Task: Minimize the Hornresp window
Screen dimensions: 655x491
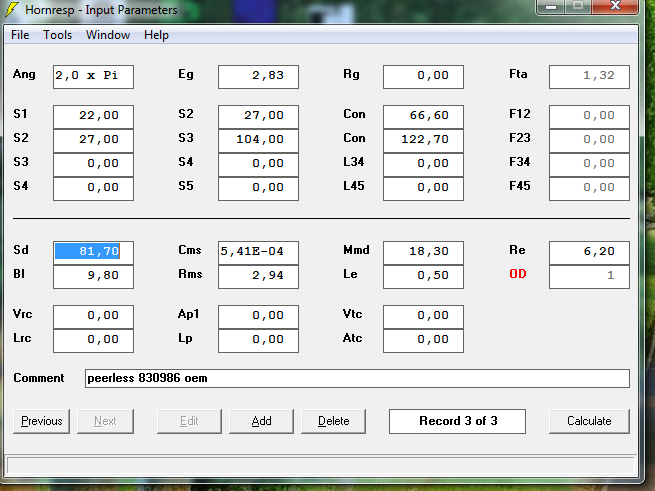Action: 551,6
